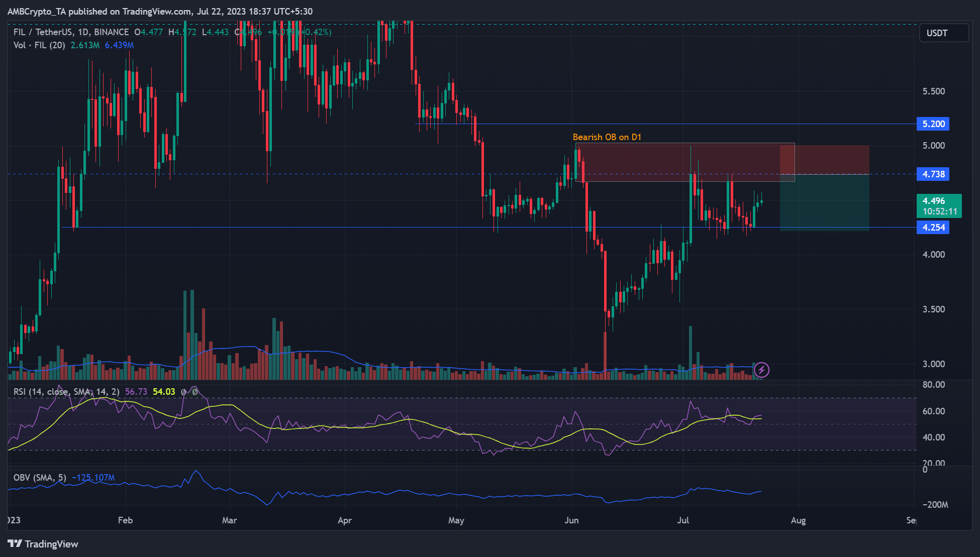Select the 5.200 price level label
The height and width of the screenshot is (557, 980).
tap(933, 124)
